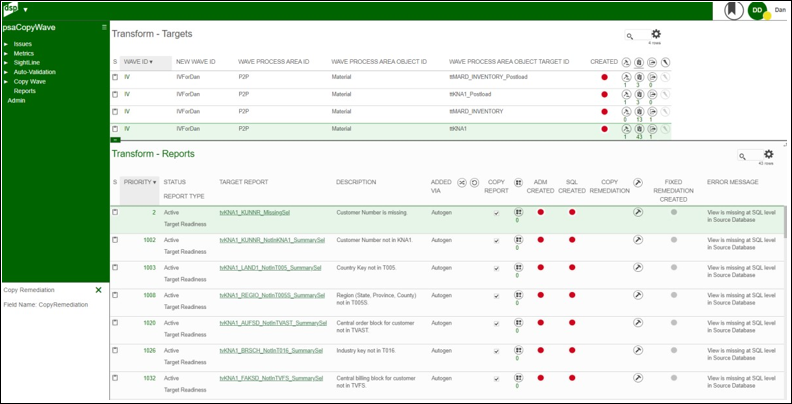The height and width of the screenshot is (404, 792).
Task: Open Admin in the sidebar
Action: pyautogui.click(x=16, y=100)
